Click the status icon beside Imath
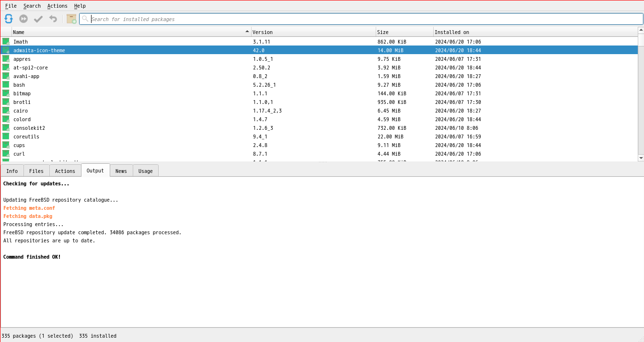This screenshot has height=342, width=644. tap(6, 42)
